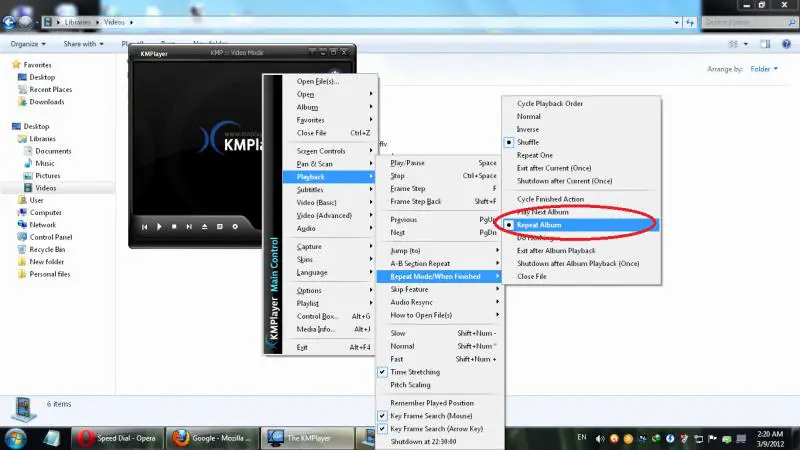Select Playback in the main menu
Image resolution: width=800 pixels, height=450 pixels.
[330, 177]
